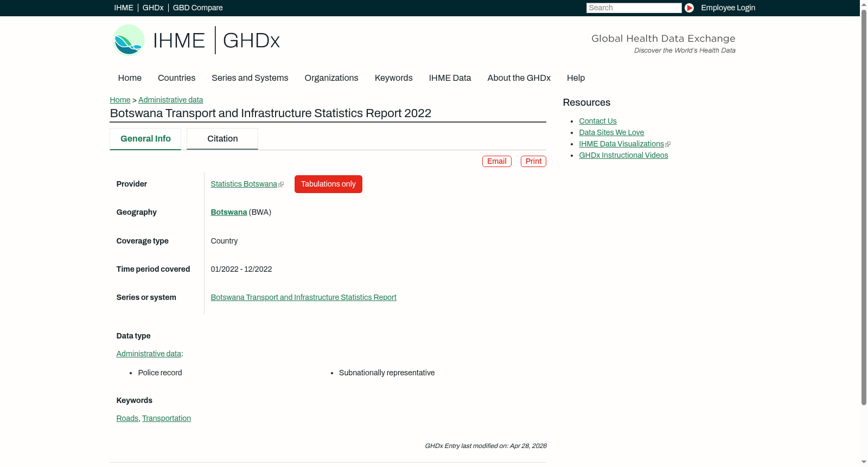
Task: Click GHDx link in top bar
Action: coord(153,8)
